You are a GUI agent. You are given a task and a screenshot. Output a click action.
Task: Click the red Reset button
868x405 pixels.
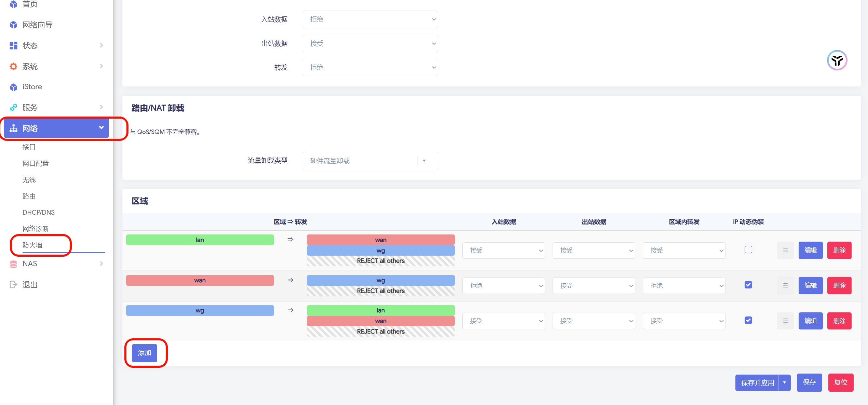pos(840,382)
